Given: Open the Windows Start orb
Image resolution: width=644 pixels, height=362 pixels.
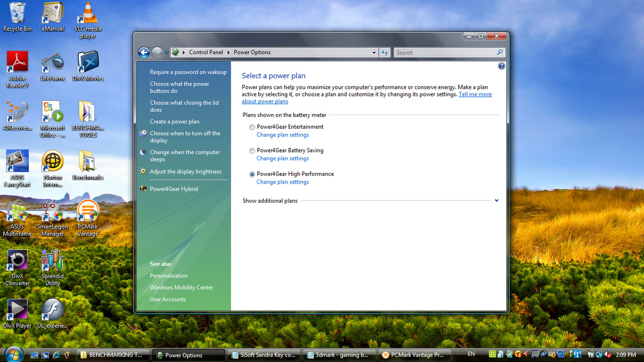Looking at the screenshot, I should (x=13, y=354).
